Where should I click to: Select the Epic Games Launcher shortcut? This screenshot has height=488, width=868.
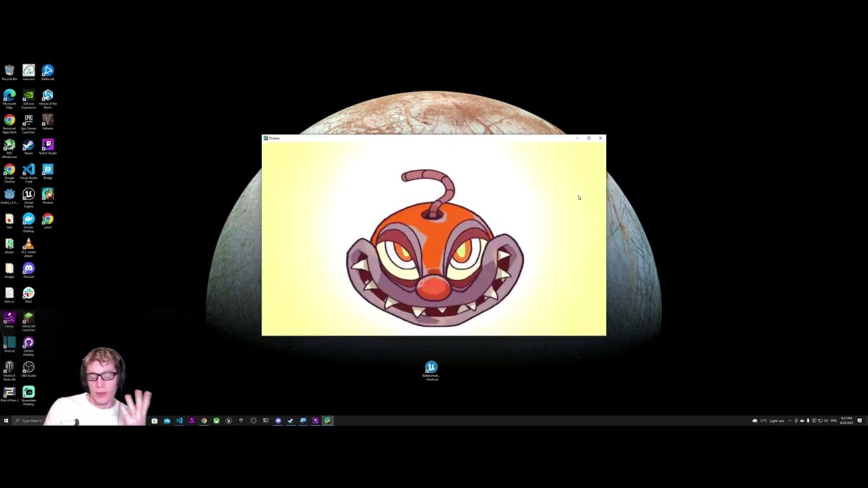pos(28,124)
